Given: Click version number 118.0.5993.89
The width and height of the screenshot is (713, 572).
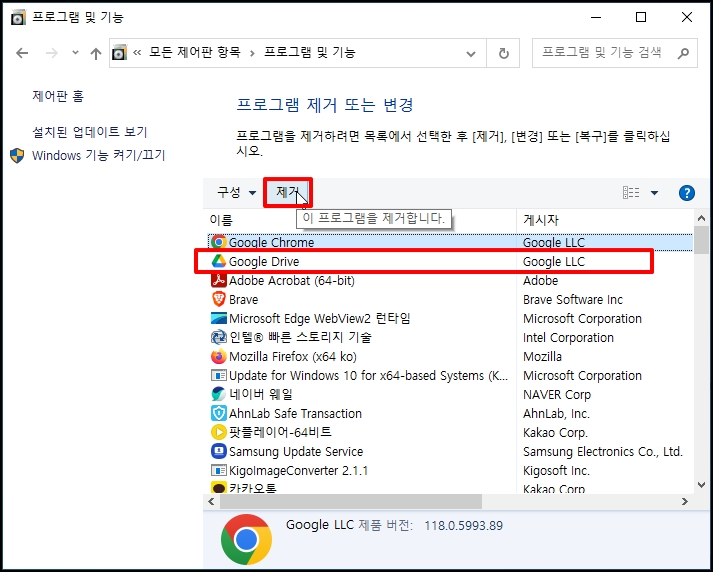Looking at the screenshot, I should pyautogui.click(x=463, y=526).
